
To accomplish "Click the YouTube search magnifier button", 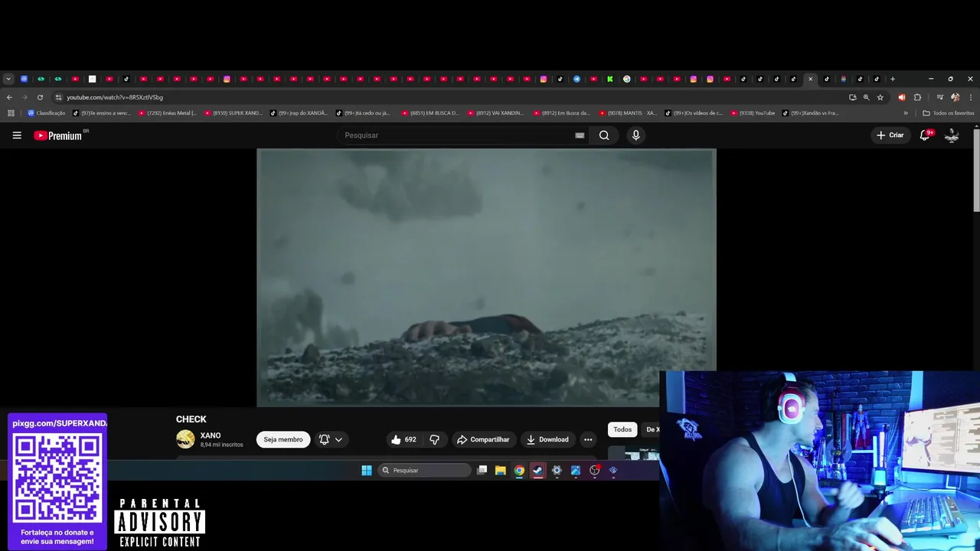I will pos(604,135).
